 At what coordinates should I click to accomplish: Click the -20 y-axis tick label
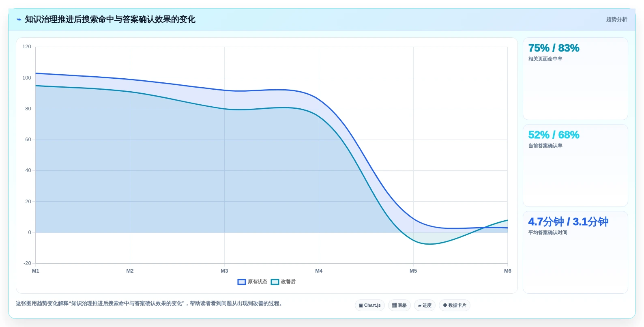point(27,263)
